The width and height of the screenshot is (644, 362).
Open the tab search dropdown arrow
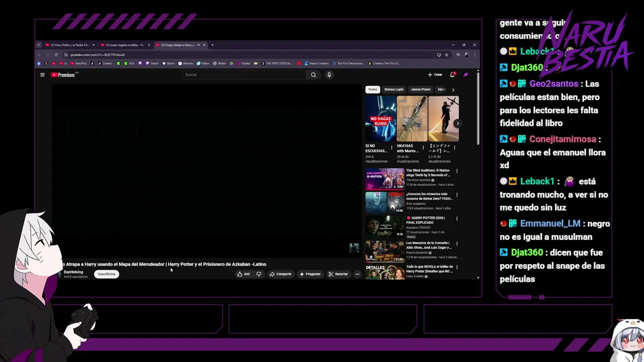click(x=39, y=45)
